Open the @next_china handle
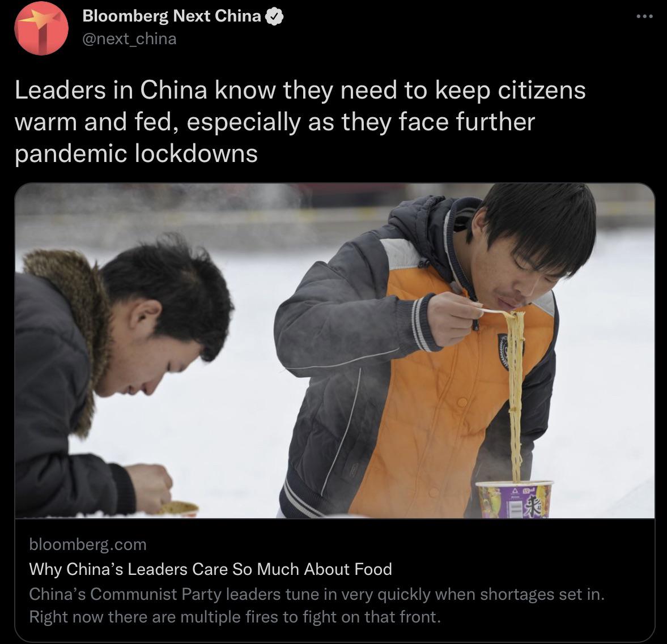Screen dimensions: 667x644 pos(129,39)
